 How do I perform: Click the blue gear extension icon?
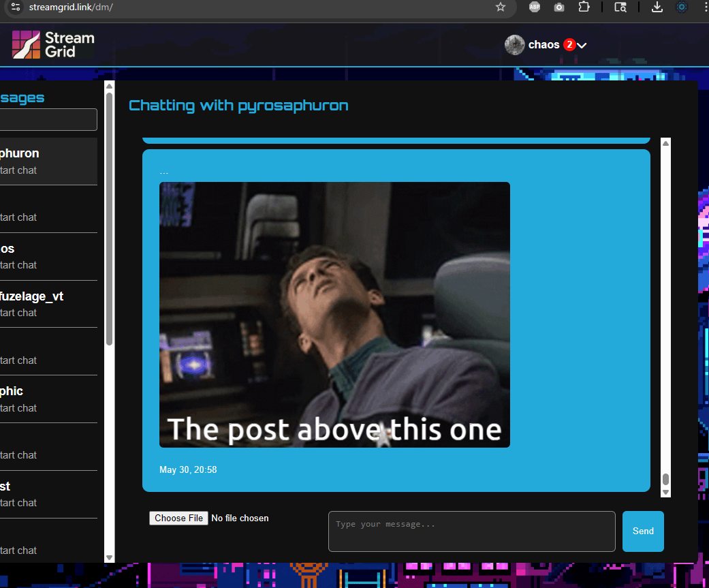coord(682,7)
